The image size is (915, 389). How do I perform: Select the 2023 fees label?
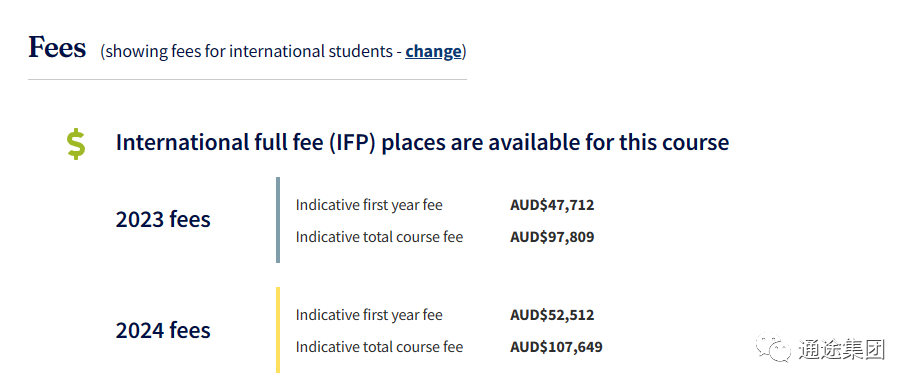tap(163, 220)
